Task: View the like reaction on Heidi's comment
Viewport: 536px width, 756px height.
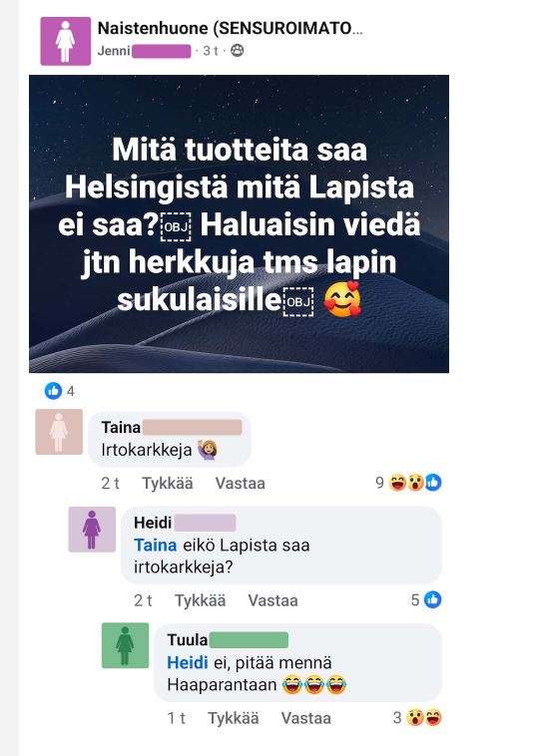Action: click(x=426, y=599)
